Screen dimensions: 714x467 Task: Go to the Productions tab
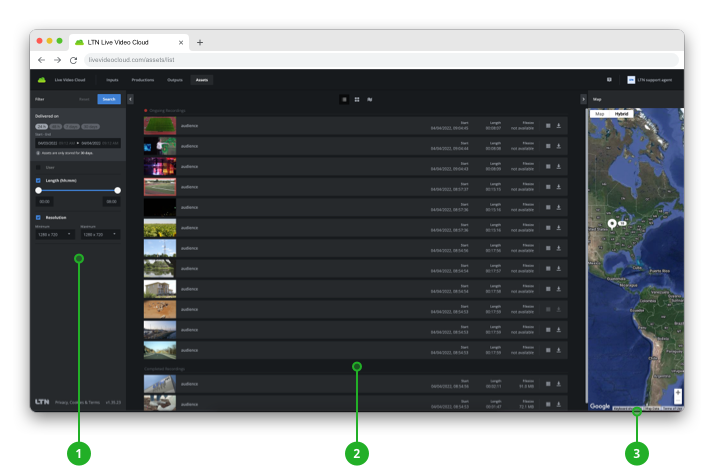[143, 79]
